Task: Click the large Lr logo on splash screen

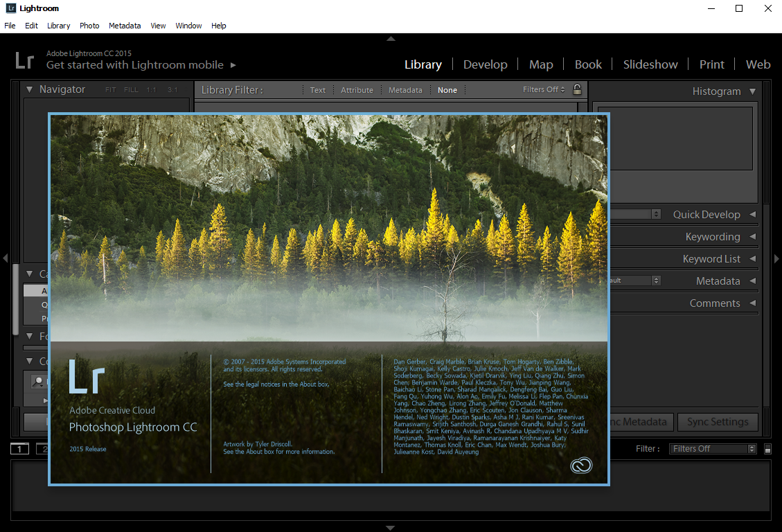Action: pyautogui.click(x=87, y=376)
